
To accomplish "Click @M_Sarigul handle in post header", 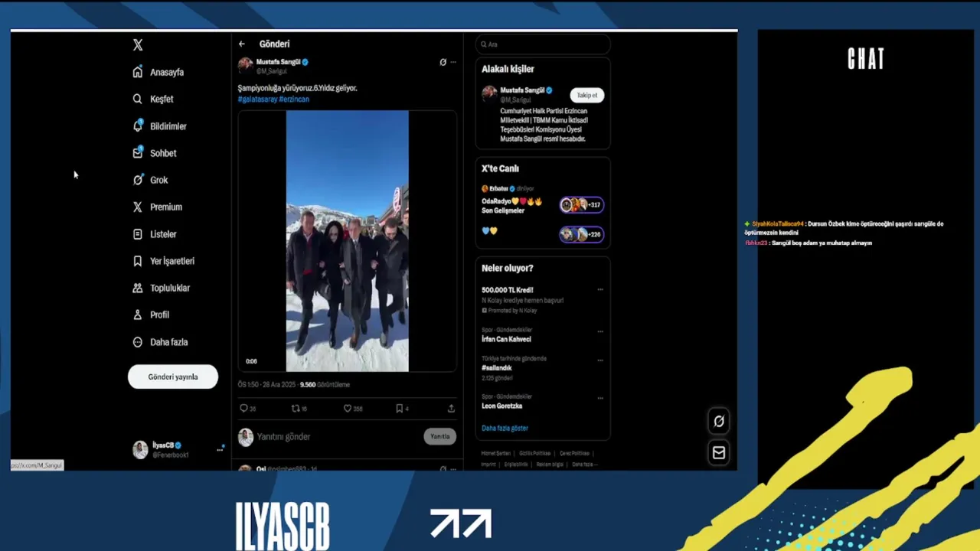I will (x=270, y=70).
